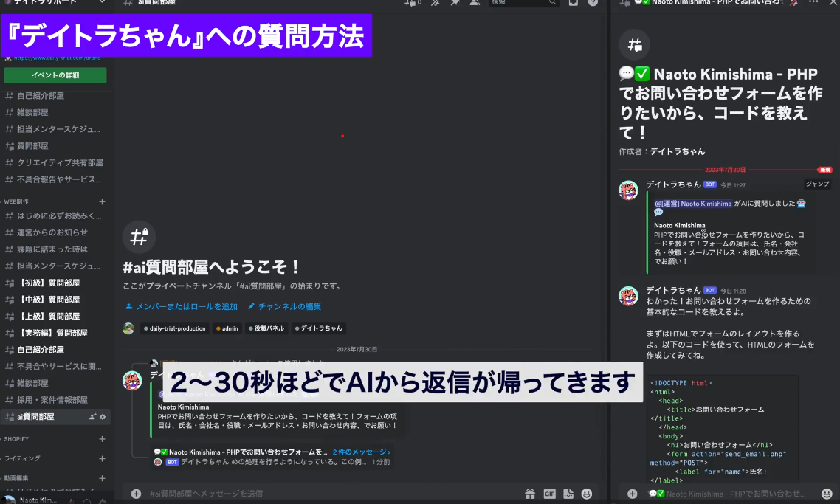This screenshot has width=840, height=504.
Task: Open user settings gear at bottom left
Action: tap(103, 501)
